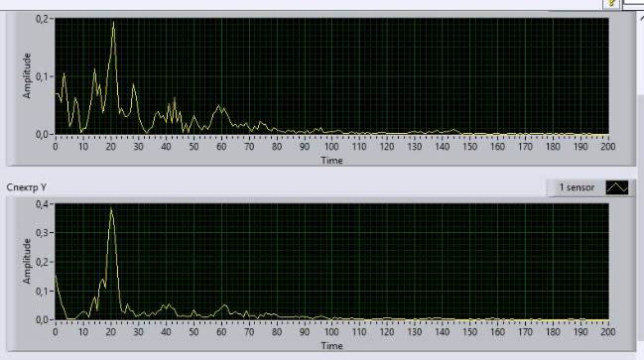
Task: Click the 'Amplitude' y-axis label of the Спектр Y graph
Action: coord(27,262)
